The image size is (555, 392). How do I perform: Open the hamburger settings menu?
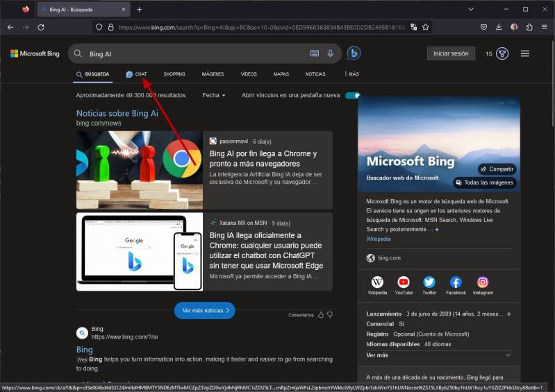point(525,53)
